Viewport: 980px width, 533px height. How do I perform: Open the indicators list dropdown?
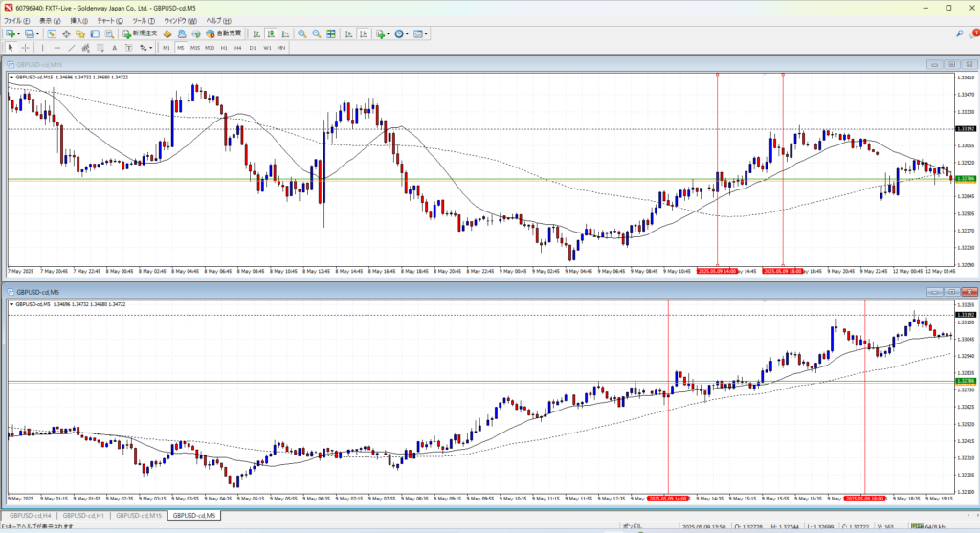(390, 33)
